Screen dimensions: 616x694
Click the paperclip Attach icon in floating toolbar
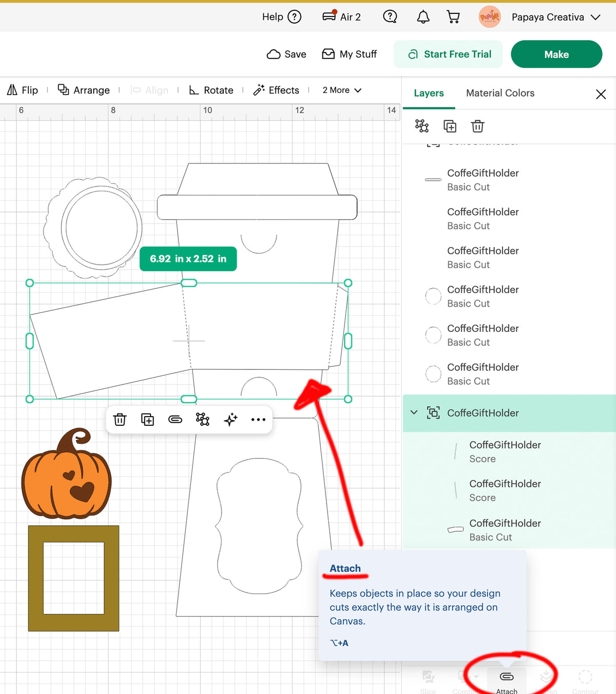click(x=175, y=420)
